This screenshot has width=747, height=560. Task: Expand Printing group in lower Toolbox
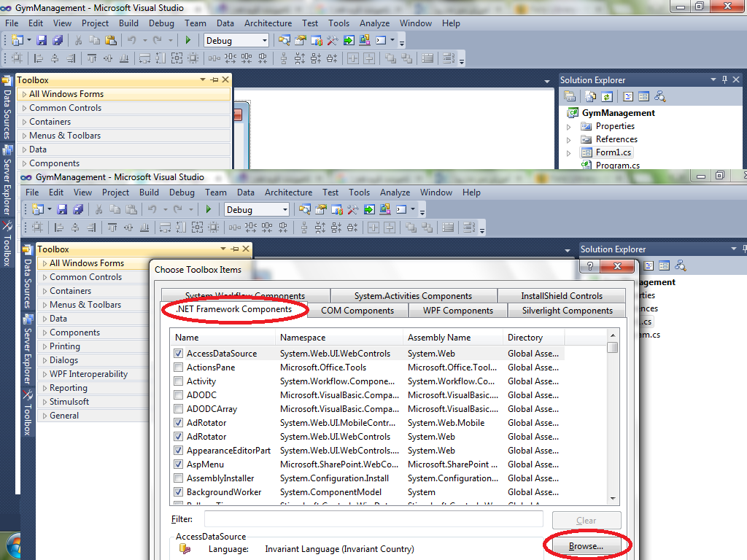(44, 346)
